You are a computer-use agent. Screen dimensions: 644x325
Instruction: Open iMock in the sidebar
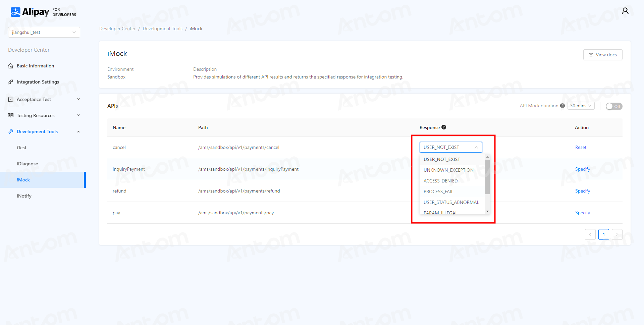click(x=43, y=180)
